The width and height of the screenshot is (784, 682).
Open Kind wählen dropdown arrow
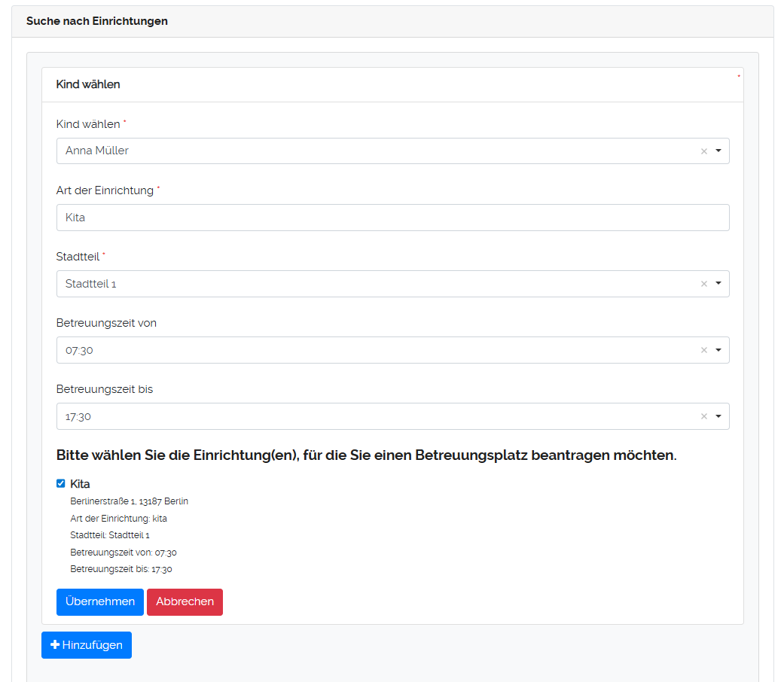pos(718,151)
